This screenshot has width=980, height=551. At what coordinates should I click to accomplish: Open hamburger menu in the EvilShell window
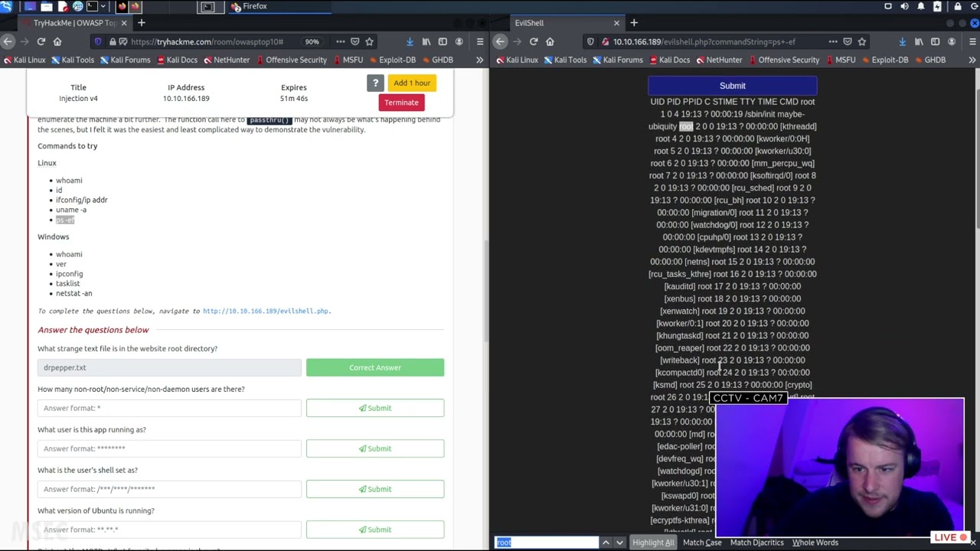coord(972,41)
